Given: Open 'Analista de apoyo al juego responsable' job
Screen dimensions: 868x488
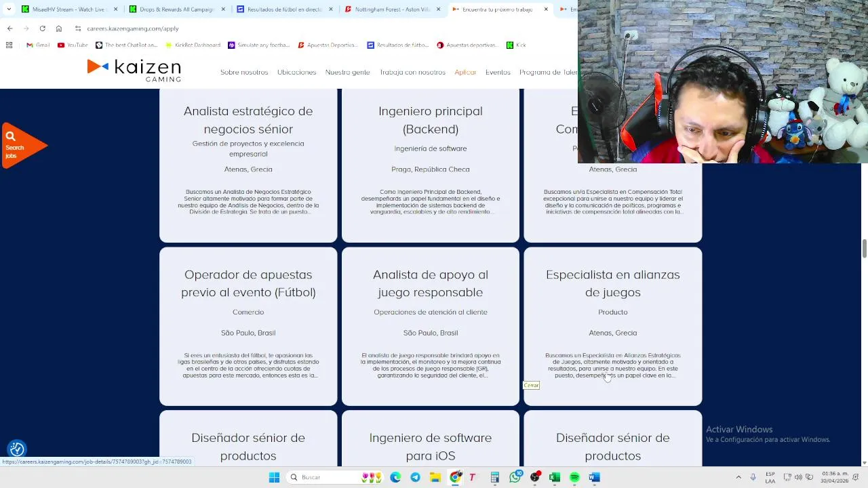Looking at the screenshot, I should coord(431,326).
